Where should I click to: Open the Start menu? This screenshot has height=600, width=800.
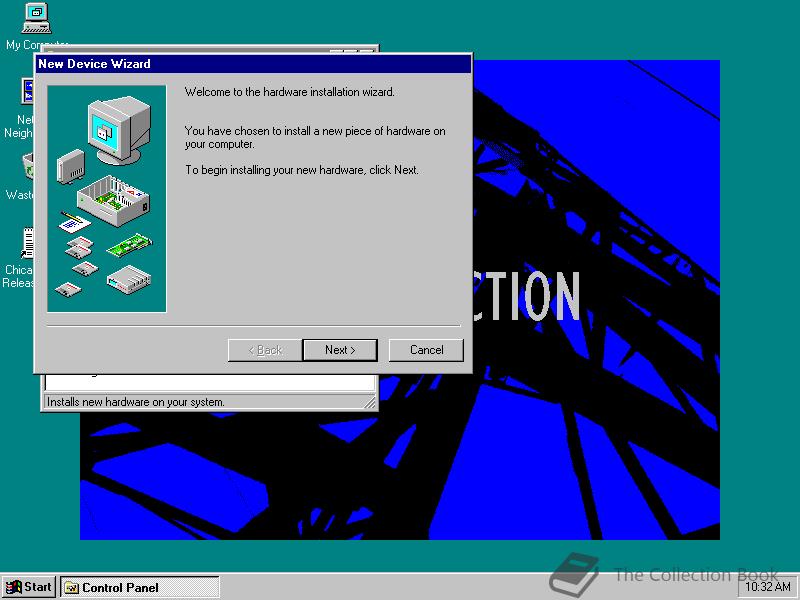point(29,587)
